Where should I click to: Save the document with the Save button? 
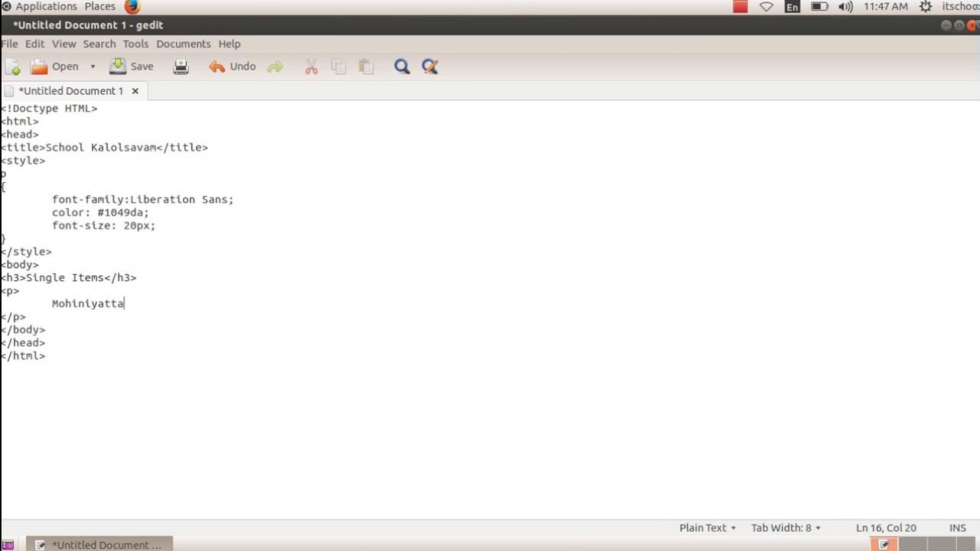[x=132, y=67]
